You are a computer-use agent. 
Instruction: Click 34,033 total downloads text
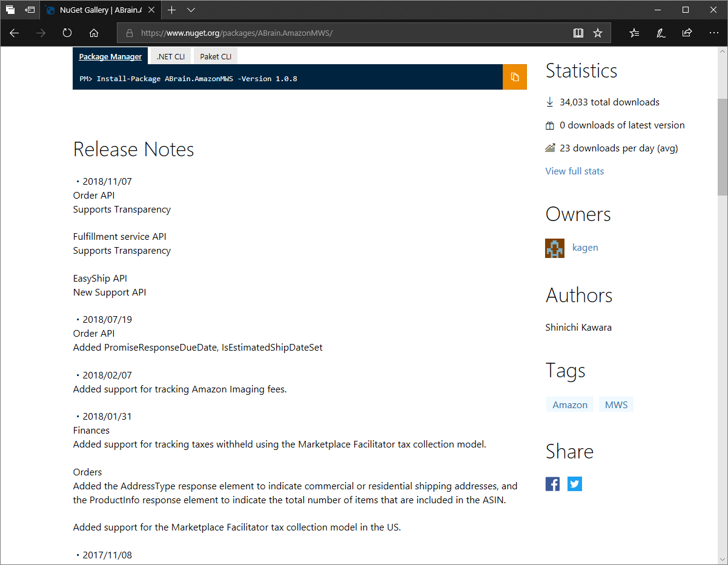609,102
